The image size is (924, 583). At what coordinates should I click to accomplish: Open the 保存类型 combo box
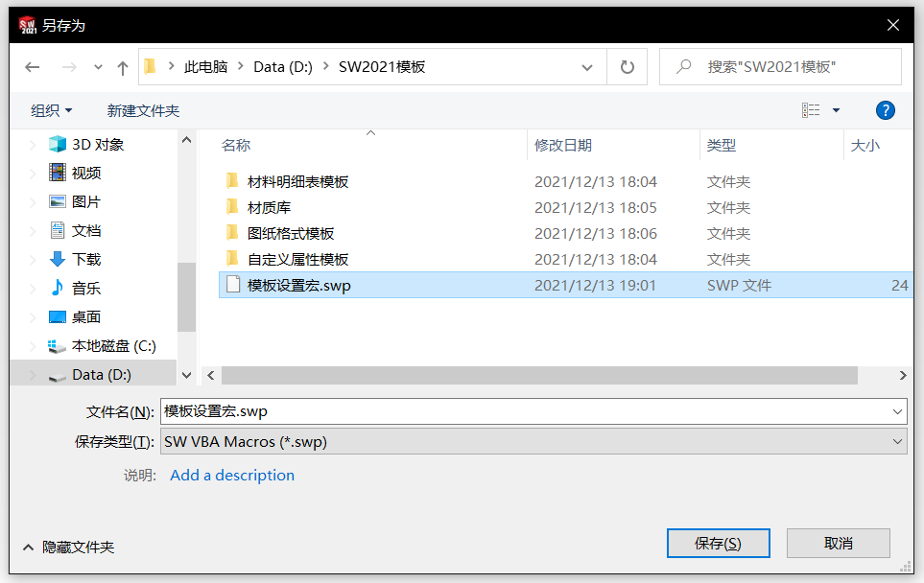click(x=533, y=441)
